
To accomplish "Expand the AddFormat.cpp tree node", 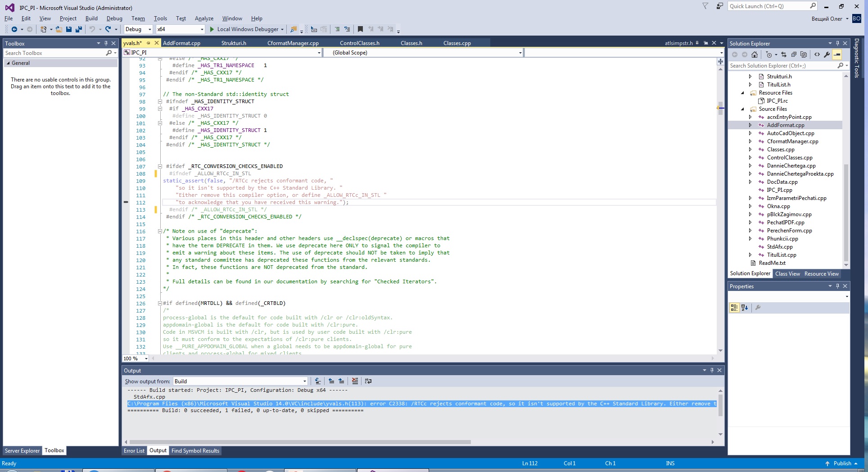I will pos(750,125).
